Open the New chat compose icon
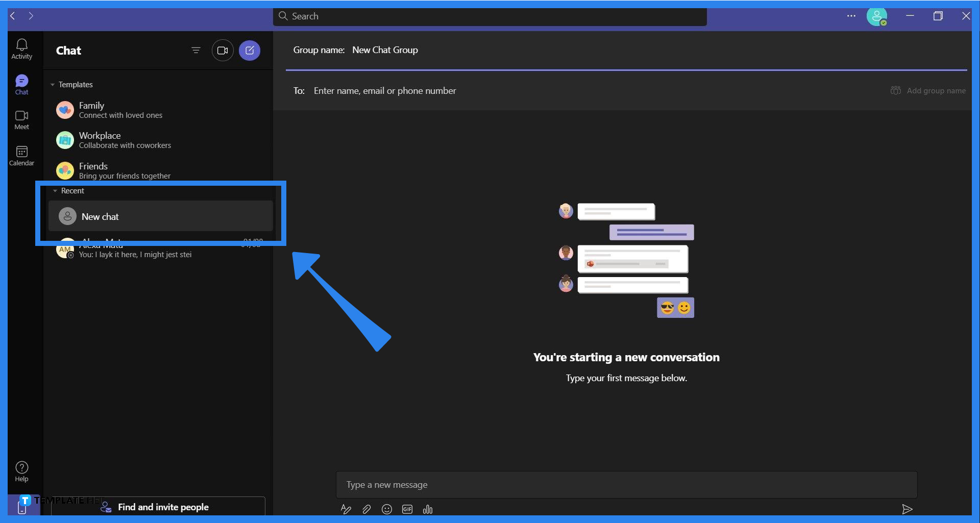 coord(250,50)
